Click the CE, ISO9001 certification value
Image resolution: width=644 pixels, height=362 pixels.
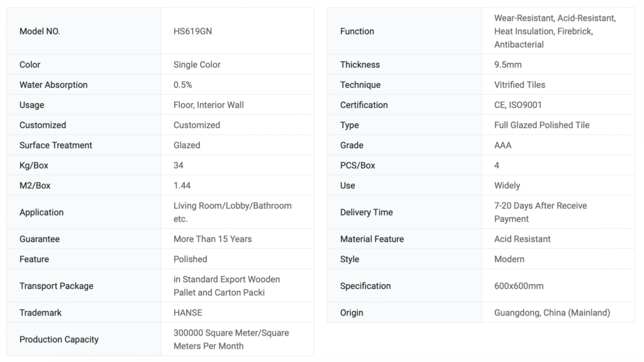518,105
